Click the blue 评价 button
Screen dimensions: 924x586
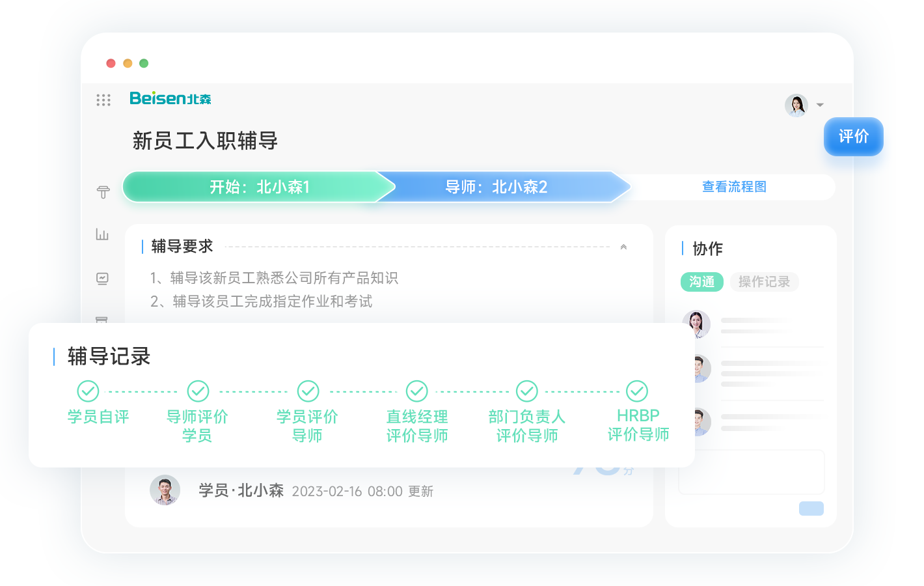(853, 137)
